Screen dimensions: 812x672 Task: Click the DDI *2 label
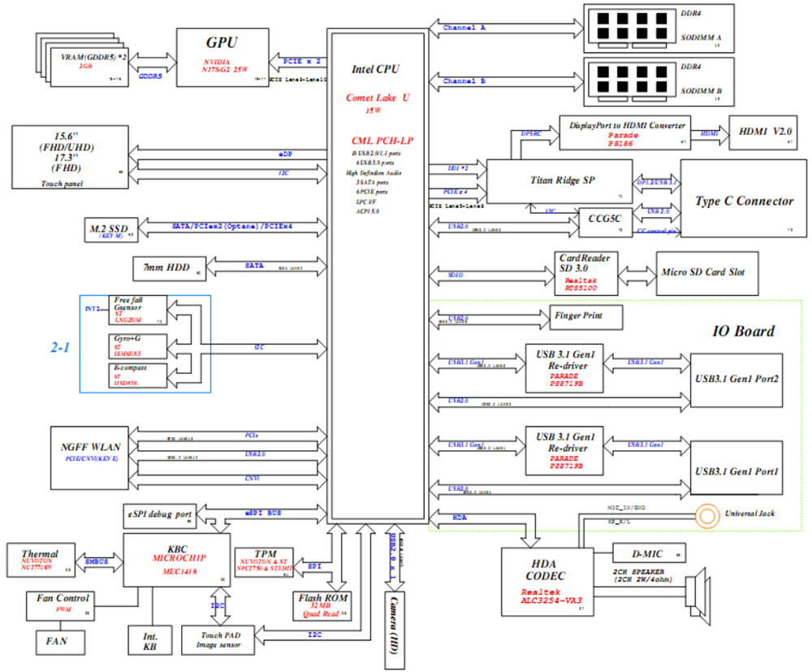click(458, 168)
